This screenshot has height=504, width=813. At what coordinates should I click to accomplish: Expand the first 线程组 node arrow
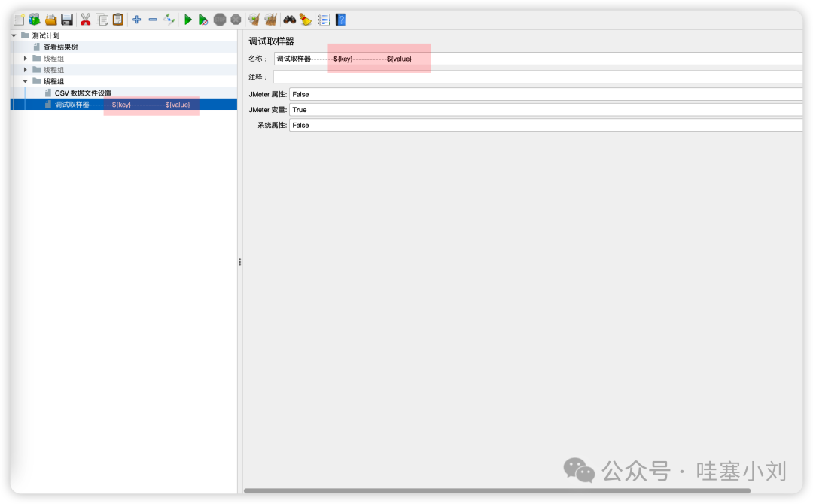pos(26,59)
